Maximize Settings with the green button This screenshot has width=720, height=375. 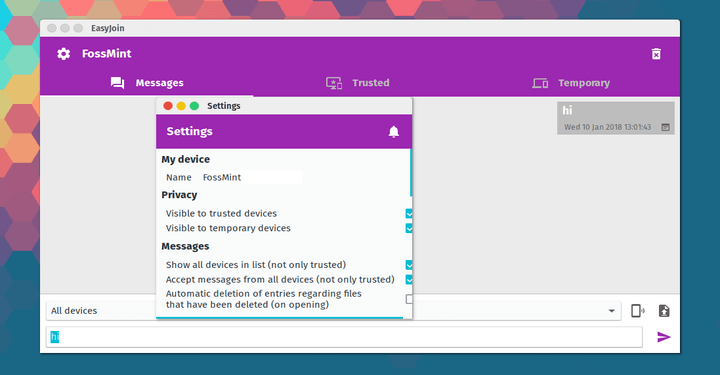[194, 106]
